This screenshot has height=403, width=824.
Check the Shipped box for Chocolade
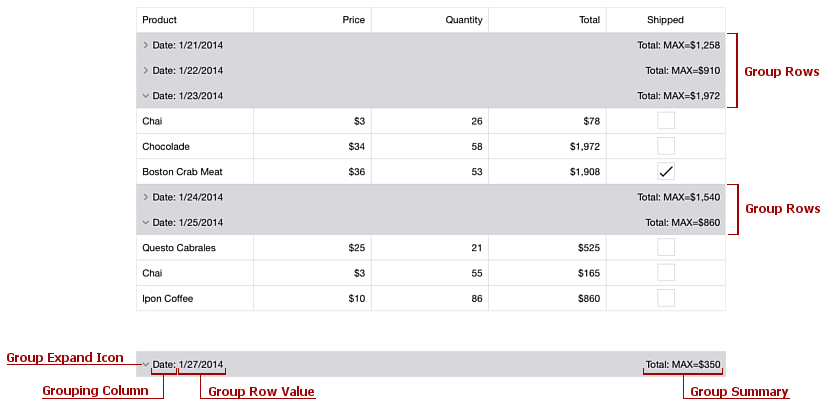pyautogui.click(x=666, y=146)
